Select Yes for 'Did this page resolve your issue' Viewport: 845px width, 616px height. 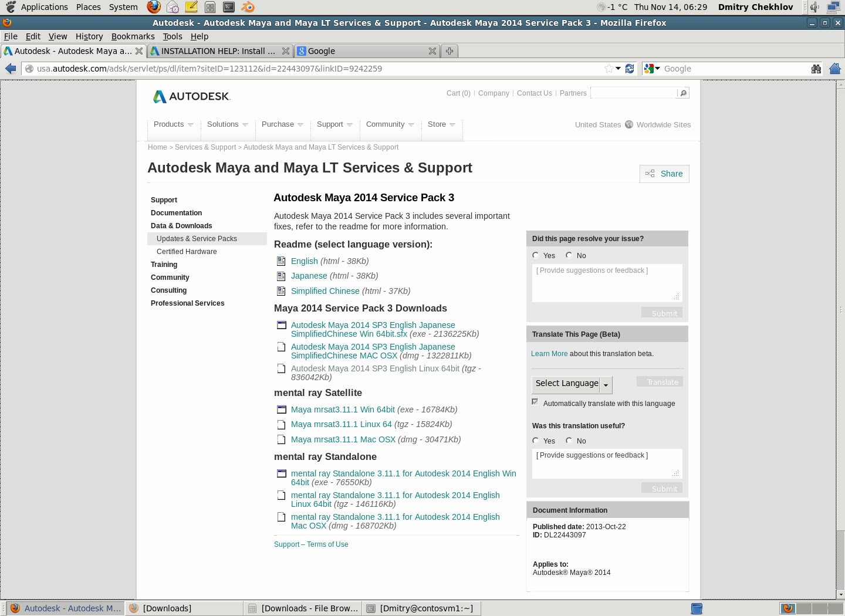536,255
